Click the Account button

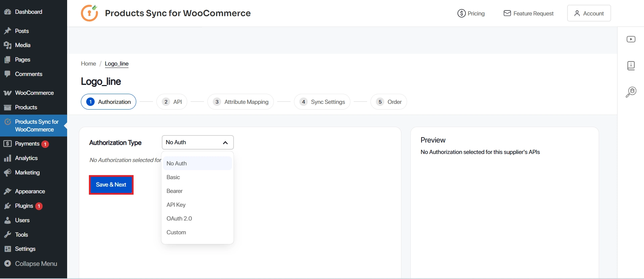(589, 13)
